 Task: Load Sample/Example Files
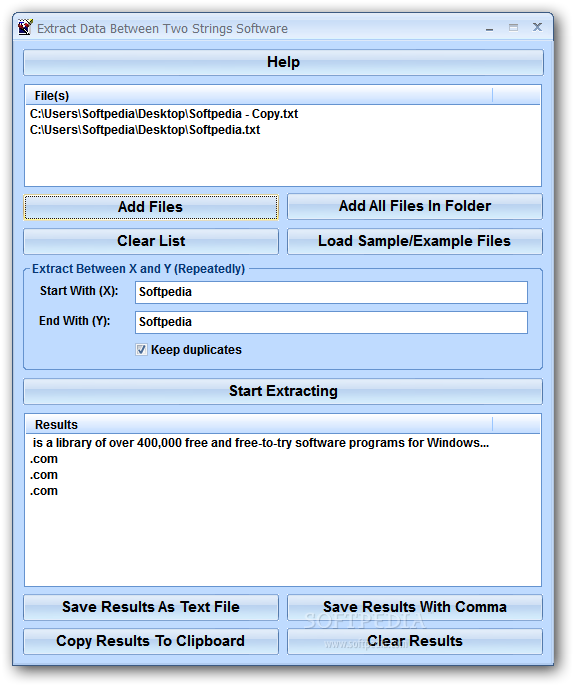tap(414, 241)
